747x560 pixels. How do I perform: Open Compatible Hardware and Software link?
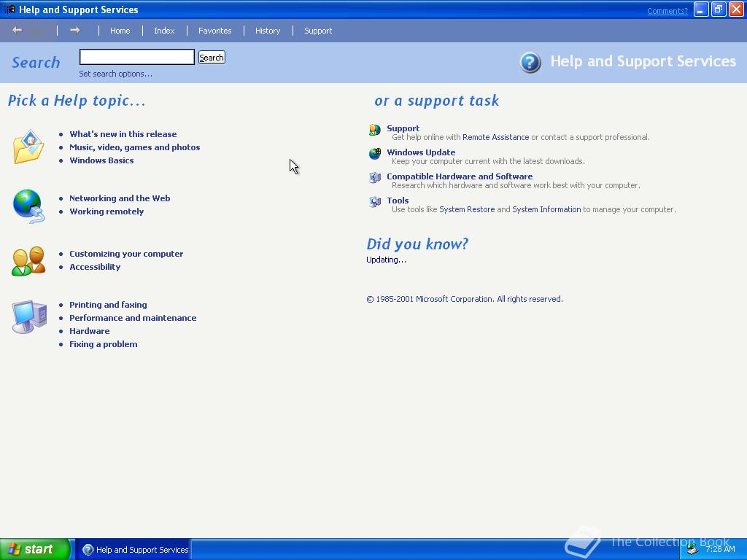(x=460, y=176)
